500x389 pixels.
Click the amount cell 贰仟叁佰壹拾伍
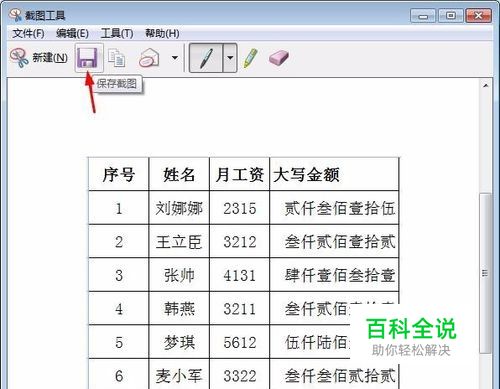pyautogui.click(x=334, y=208)
